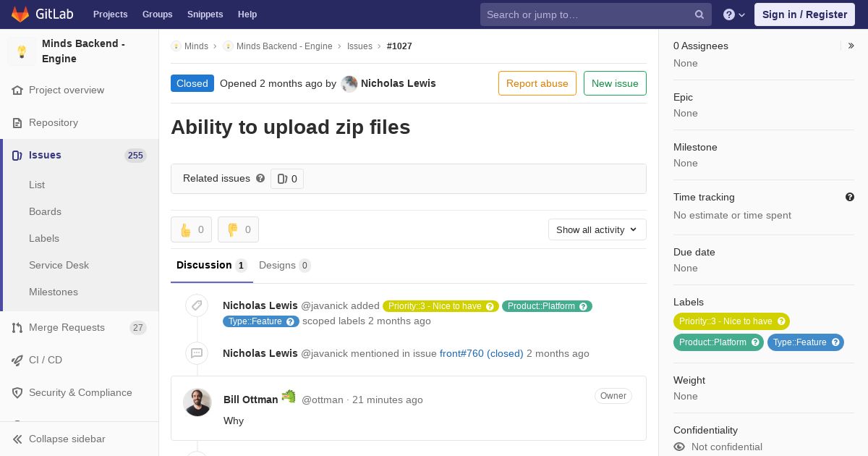This screenshot has height=456, width=868.
Task: Click the Merge Requests icon
Action: tap(17, 328)
